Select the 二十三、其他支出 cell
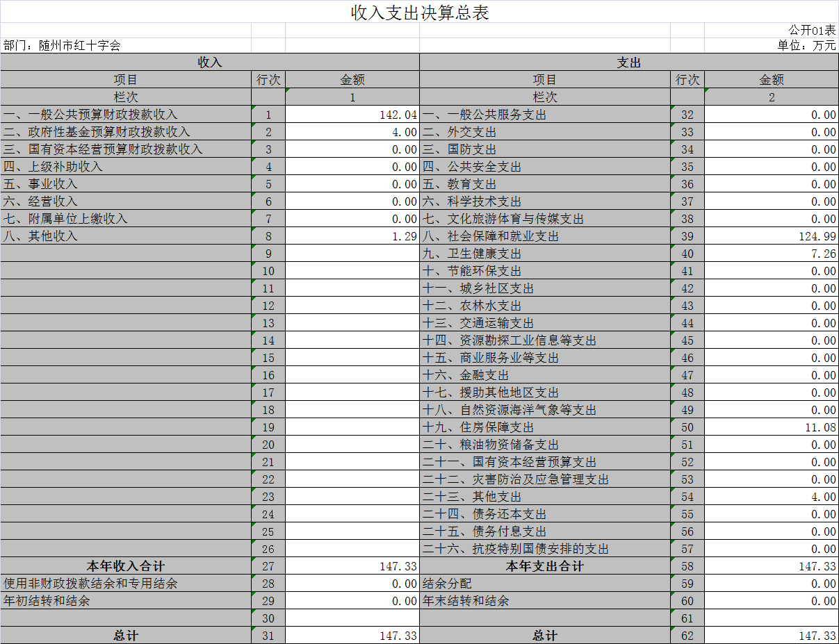 click(x=545, y=497)
